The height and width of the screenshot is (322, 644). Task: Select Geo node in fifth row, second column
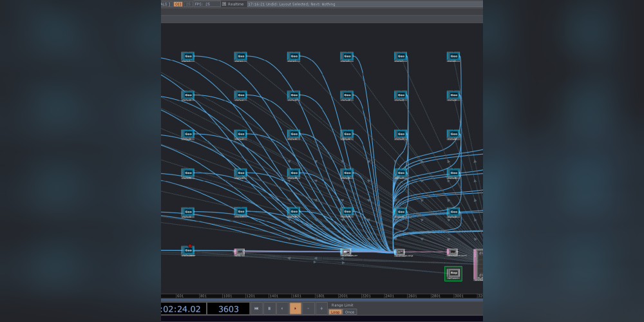241,212
